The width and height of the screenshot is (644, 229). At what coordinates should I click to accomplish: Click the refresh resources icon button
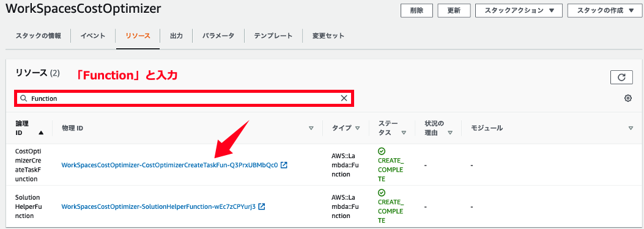621,77
